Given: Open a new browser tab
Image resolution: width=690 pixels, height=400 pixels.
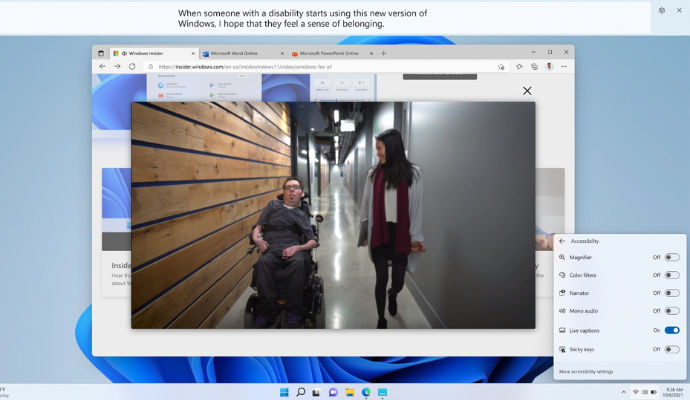Looking at the screenshot, I should click(384, 53).
